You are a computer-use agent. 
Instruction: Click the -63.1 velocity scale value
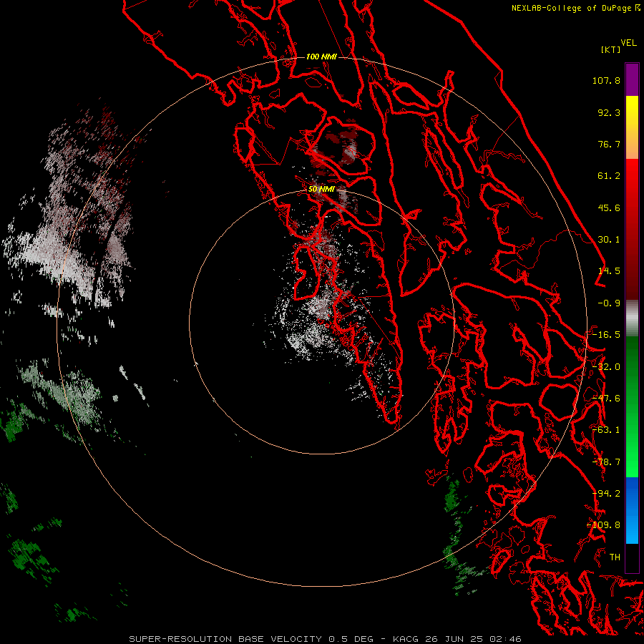click(x=606, y=430)
